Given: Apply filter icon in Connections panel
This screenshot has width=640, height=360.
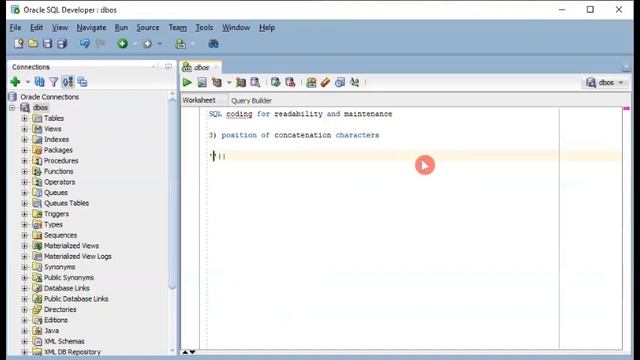Looking at the screenshot, I should point(53,82).
